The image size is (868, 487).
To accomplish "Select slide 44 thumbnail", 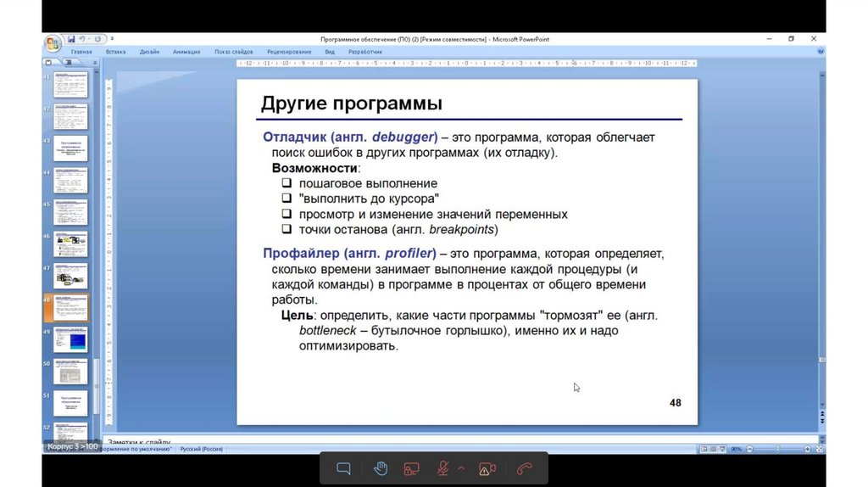I will tap(70, 180).
